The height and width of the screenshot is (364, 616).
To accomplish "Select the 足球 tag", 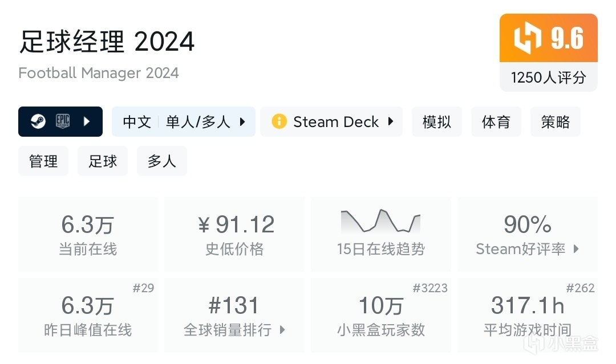I will point(103,161).
